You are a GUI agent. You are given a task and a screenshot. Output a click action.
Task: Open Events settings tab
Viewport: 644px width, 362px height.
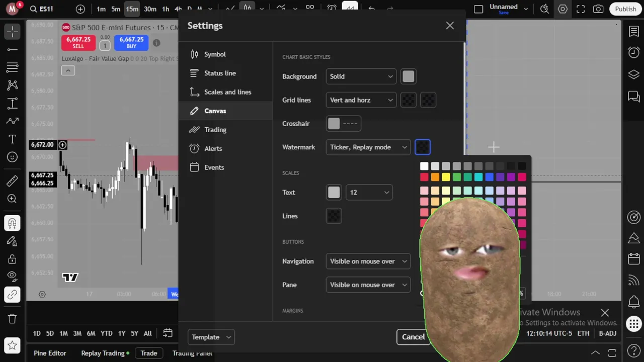pyautogui.click(x=225, y=167)
